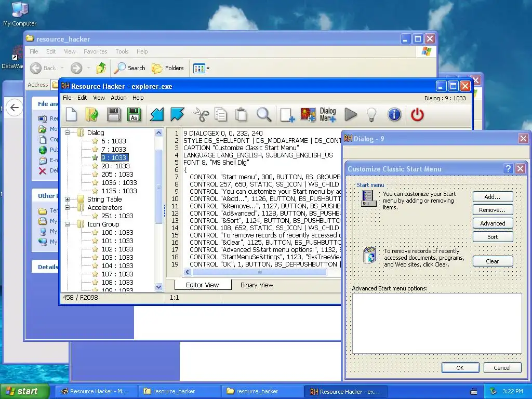Click the circular back arrow in left window
This screenshot has width=532, height=399.
point(14,108)
